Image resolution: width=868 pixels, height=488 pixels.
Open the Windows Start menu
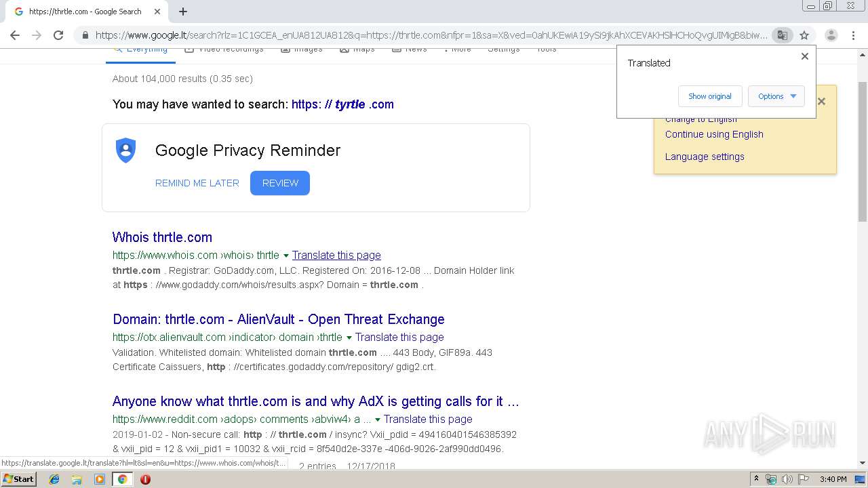pyautogui.click(x=18, y=479)
